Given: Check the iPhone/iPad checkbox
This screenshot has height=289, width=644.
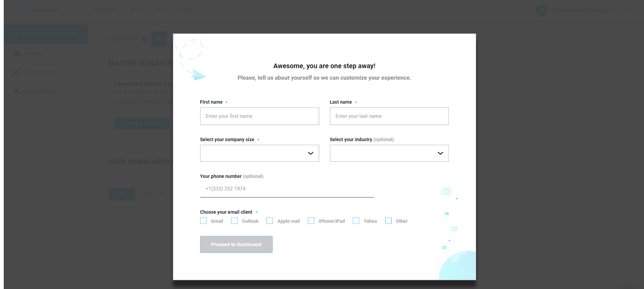Looking at the screenshot, I should coord(311,221).
